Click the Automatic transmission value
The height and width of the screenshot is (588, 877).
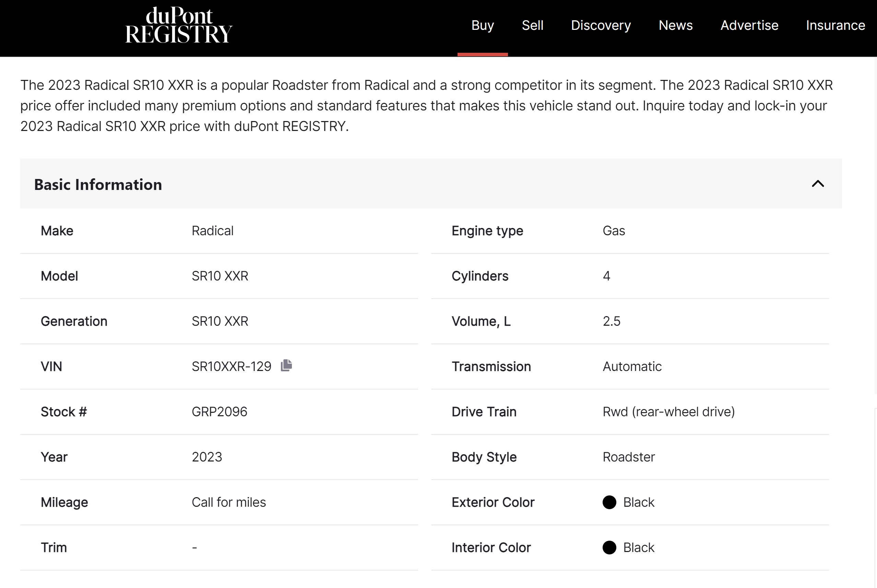pyautogui.click(x=632, y=367)
